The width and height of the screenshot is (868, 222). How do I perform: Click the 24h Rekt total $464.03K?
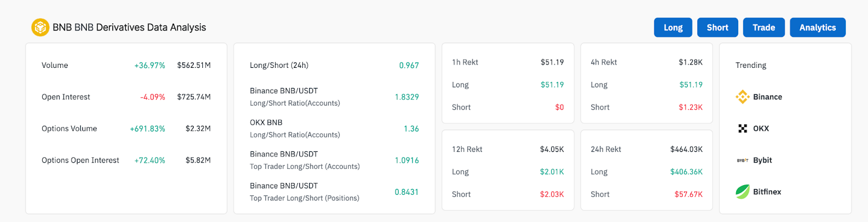(686, 149)
